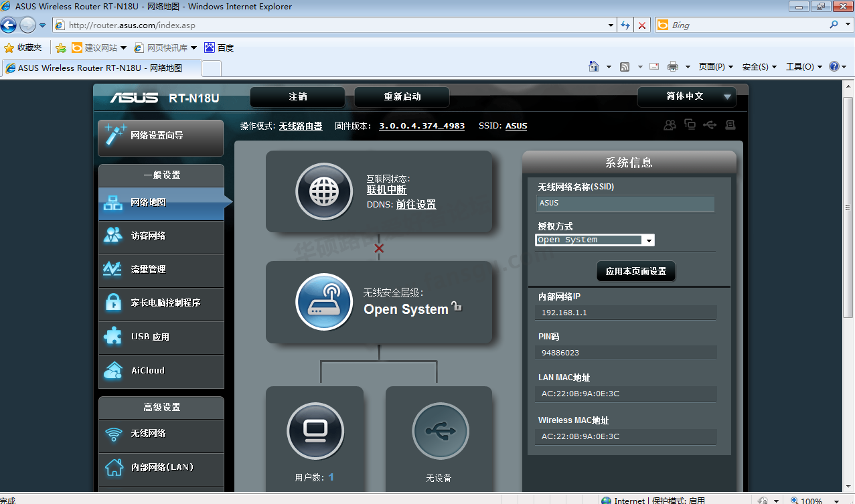Viewport: 855px width, 504px height.
Task: Click the guest network users status icon
Action: (x=670, y=124)
